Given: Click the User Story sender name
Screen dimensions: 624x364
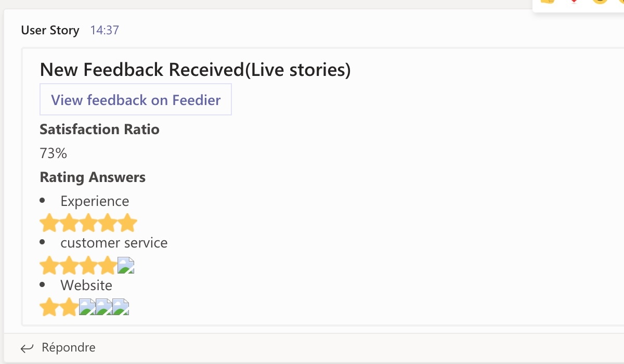Looking at the screenshot, I should tap(50, 30).
